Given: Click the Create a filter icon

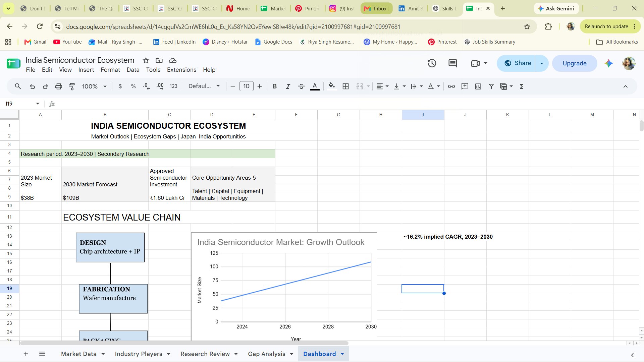Looking at the screenshot, I should (x=491, y=86).
